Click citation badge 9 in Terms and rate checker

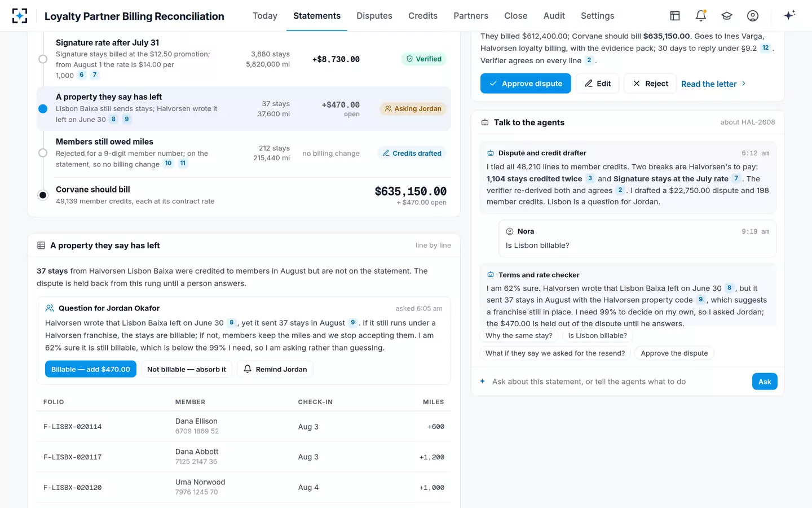(x=700, y=300)
